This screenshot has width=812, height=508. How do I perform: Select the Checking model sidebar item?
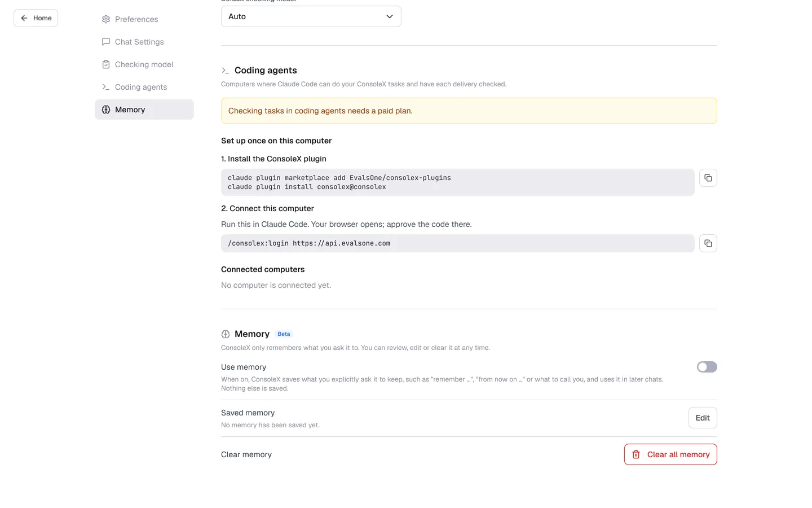point(144,64)
